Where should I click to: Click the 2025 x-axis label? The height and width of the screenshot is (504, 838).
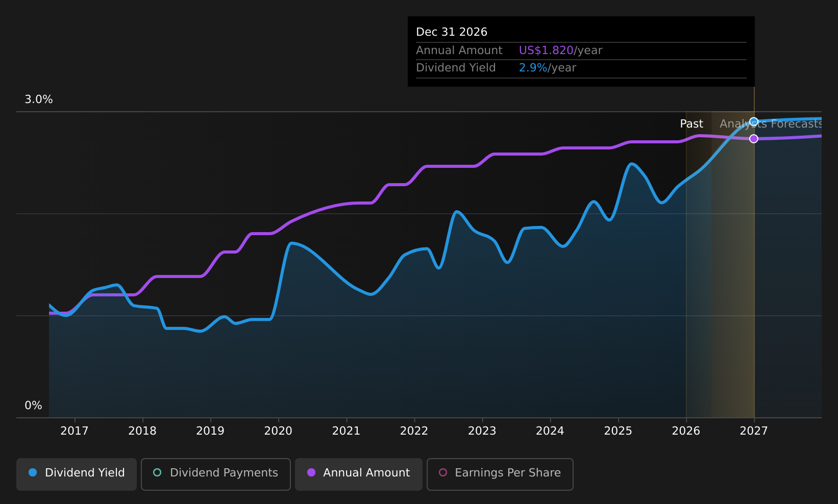pyautogui.click(x=618, y=431)
